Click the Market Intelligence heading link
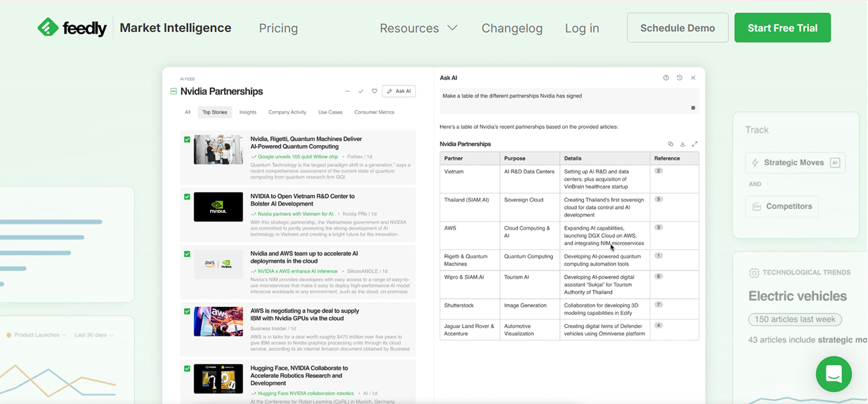The width and height of the screenshot is (868, 404). [175, 28]
